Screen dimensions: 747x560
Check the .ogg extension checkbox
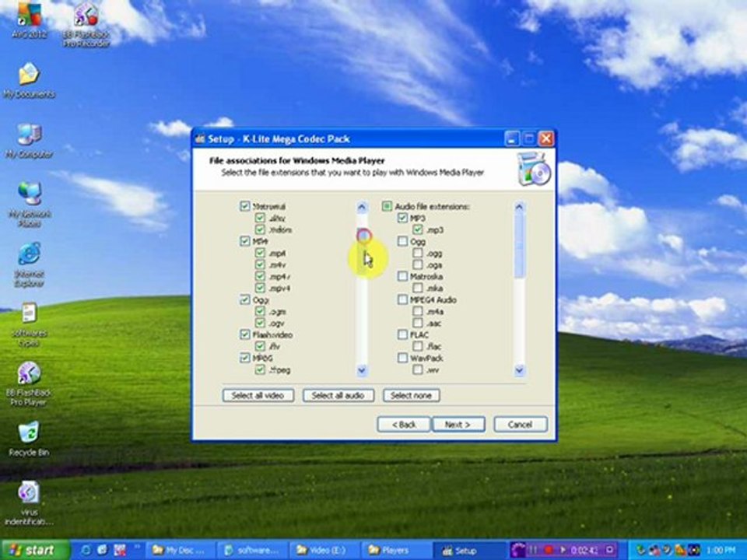click(x=417, y=253)
